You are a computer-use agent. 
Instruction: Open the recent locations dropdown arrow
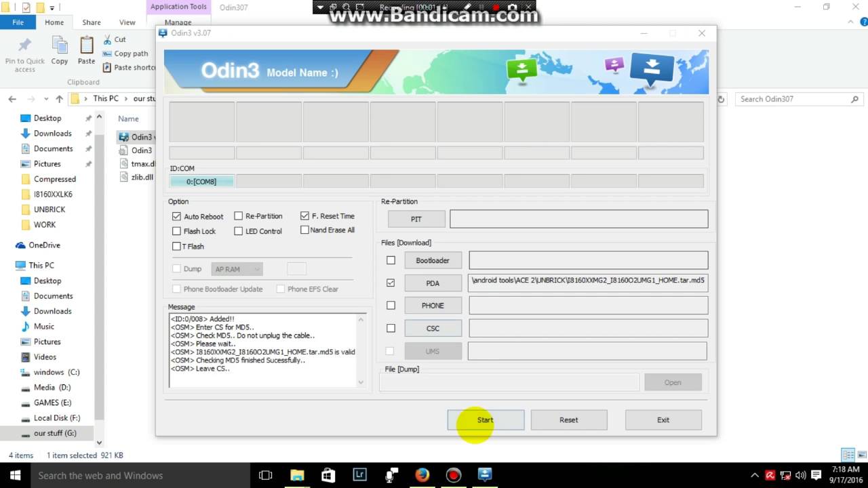(x=45, y=99)
